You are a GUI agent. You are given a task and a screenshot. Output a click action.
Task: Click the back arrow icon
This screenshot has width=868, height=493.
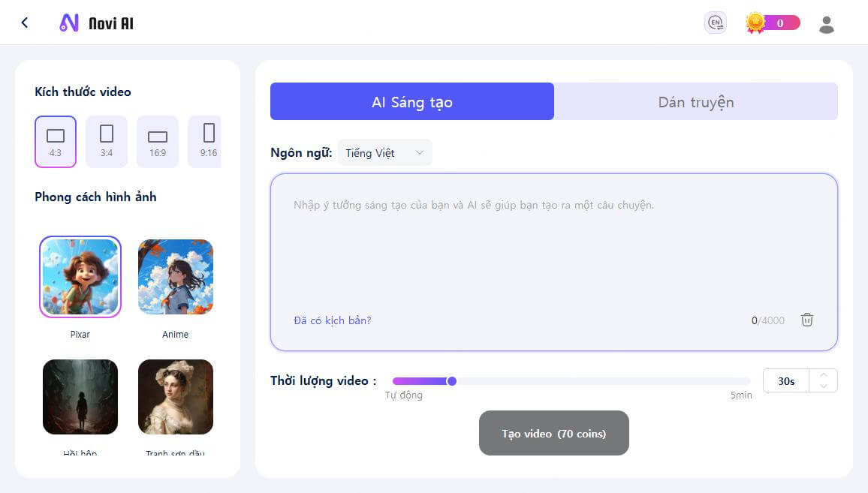coord(25,23)
